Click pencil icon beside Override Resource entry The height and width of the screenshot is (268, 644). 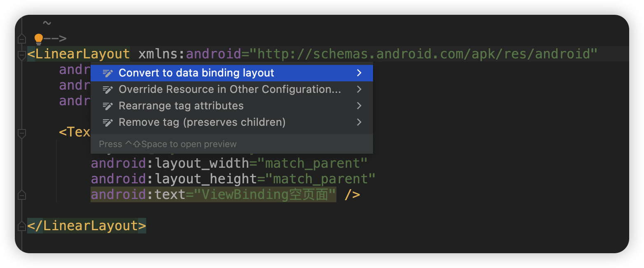pyautogui.click(x=108, y=89)
